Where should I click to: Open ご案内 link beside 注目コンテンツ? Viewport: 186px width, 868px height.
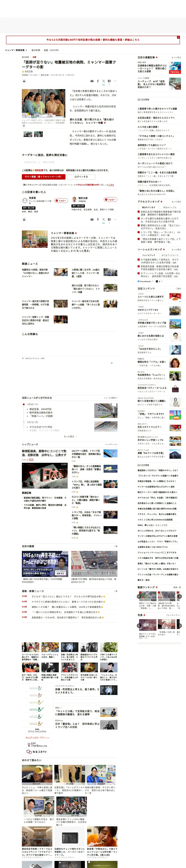pos(178,289)
